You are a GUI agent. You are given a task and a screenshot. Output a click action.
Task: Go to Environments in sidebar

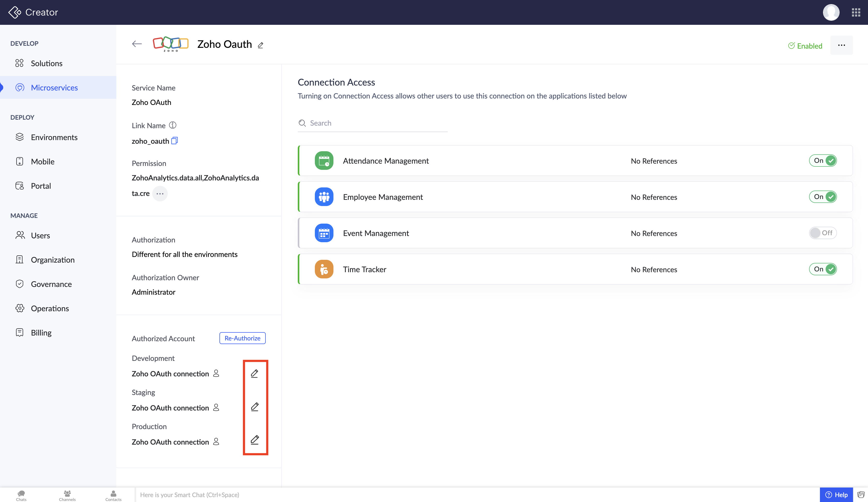pos(54,137)
